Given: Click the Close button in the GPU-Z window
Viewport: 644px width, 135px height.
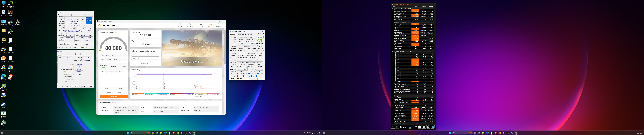Looking at the screenshot, I should click(261, 79).
